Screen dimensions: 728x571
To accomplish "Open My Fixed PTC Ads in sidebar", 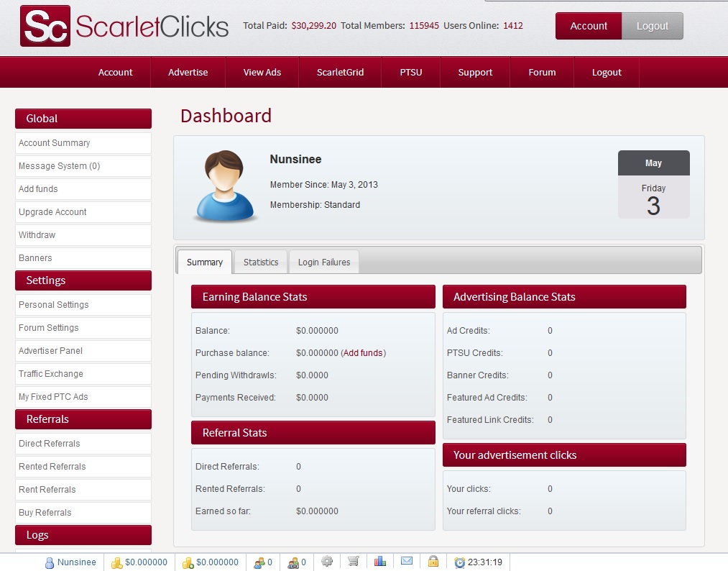I will pos(83,397).
